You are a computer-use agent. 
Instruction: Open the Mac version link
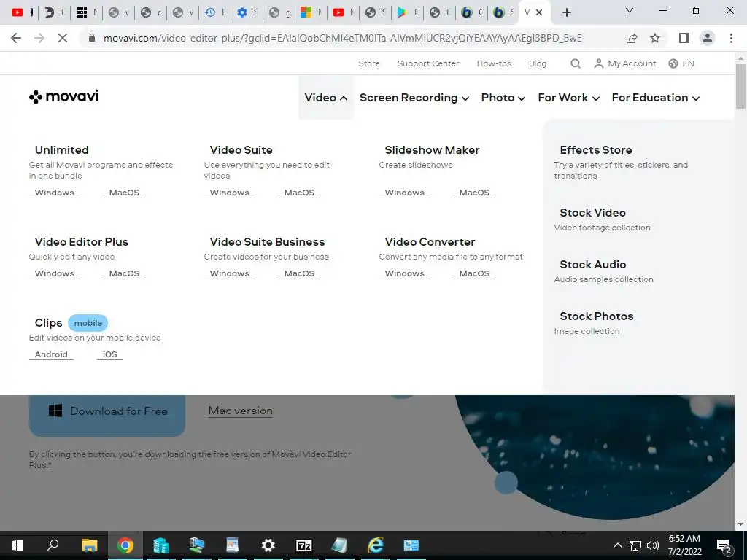coord(241,411)
